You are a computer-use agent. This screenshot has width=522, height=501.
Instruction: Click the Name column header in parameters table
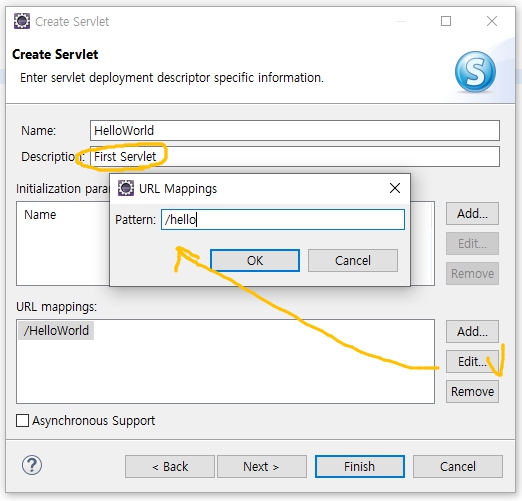click(x=40, y=215)
